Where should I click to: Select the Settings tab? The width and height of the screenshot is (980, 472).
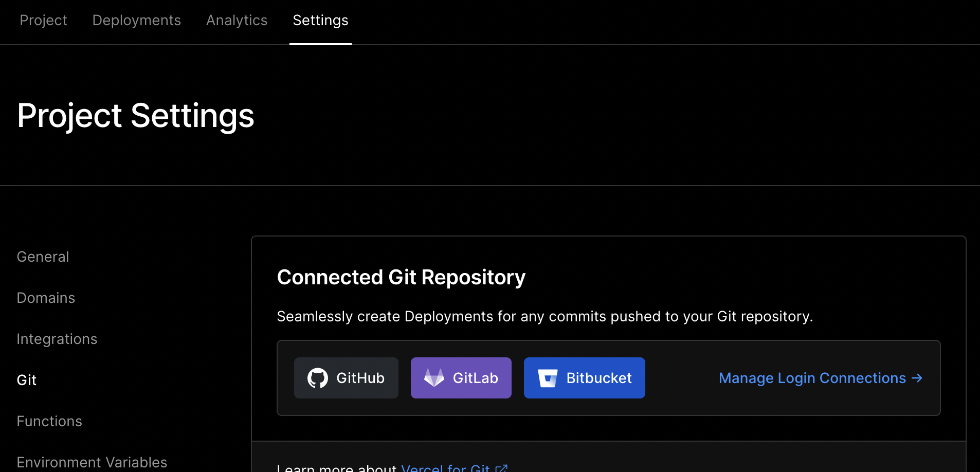point(320,20)
